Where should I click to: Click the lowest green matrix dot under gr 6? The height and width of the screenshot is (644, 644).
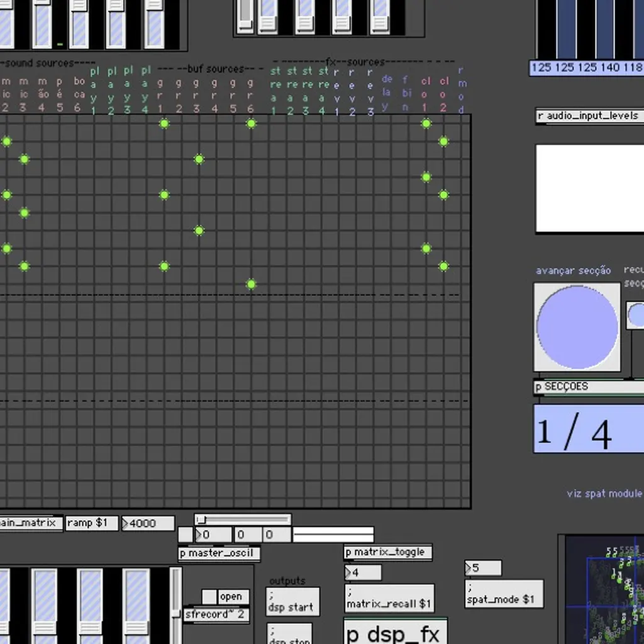(251, 284)
